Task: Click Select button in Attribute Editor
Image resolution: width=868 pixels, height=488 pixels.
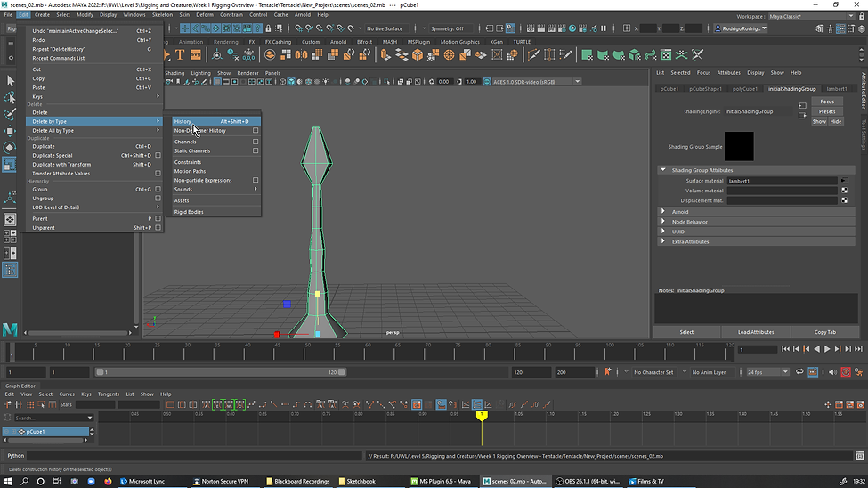Action: coord(686,332)
